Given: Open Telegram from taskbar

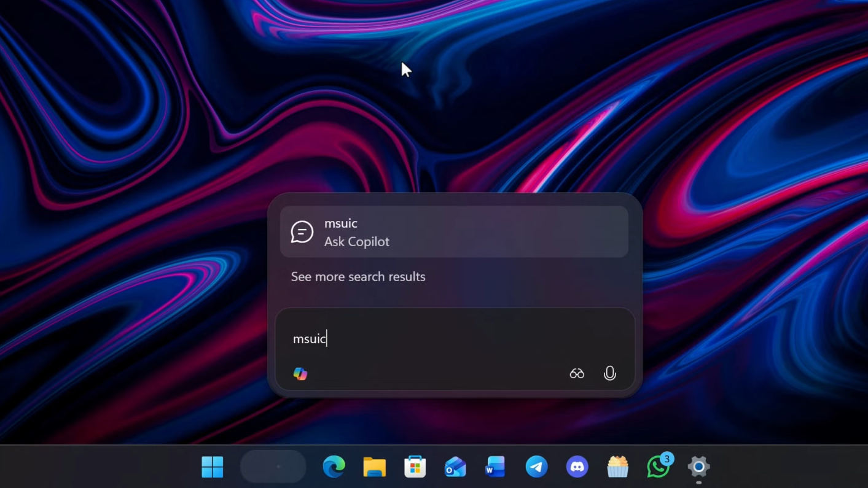Looking at the screenshot, I should click(x=536, y=467).
